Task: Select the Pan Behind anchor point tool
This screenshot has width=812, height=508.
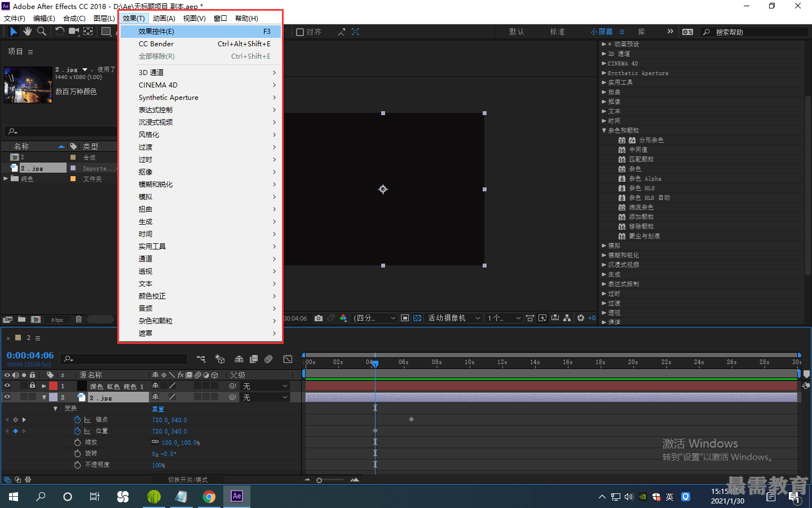Action: coord(89,32)
